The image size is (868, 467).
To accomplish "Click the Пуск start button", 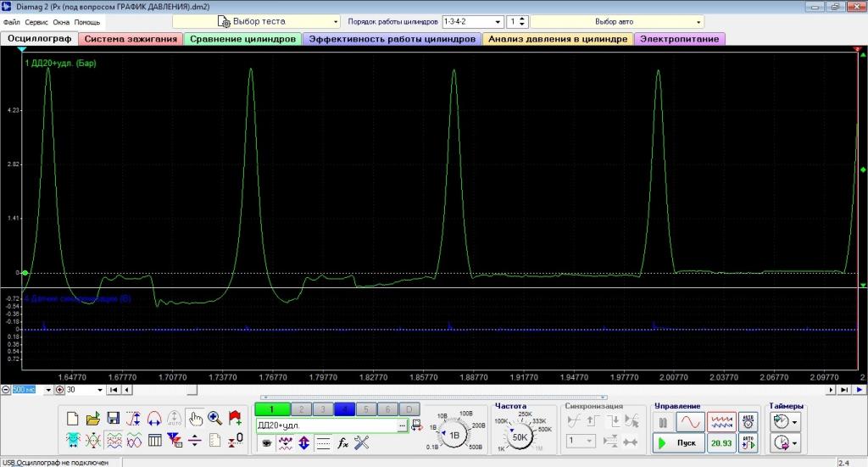I will [678, 442].
